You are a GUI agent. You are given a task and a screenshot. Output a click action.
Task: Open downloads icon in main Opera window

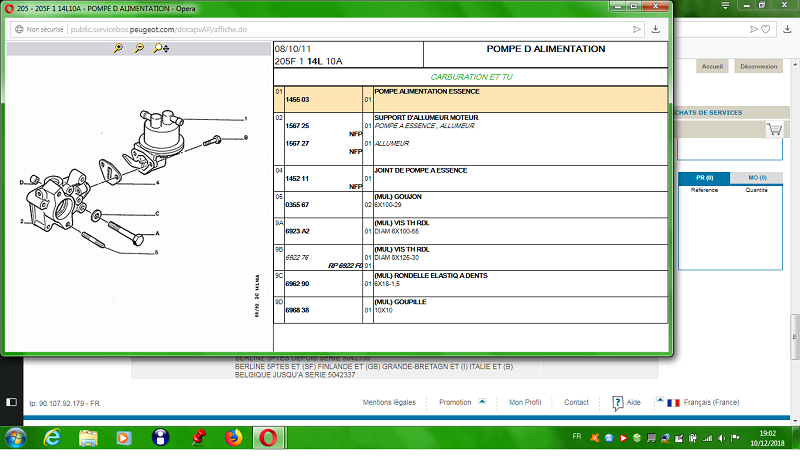click(x=787, y=30)
